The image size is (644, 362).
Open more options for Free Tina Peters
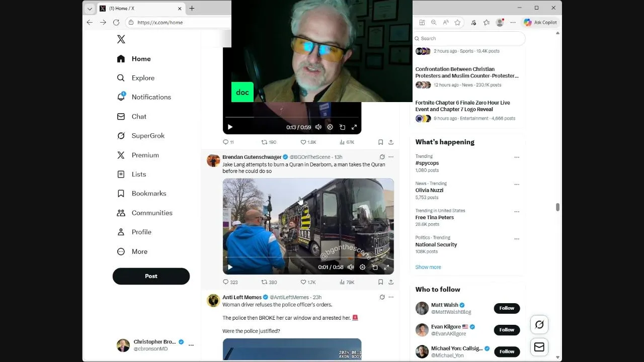pyautogui.click(x=516, y=211)
